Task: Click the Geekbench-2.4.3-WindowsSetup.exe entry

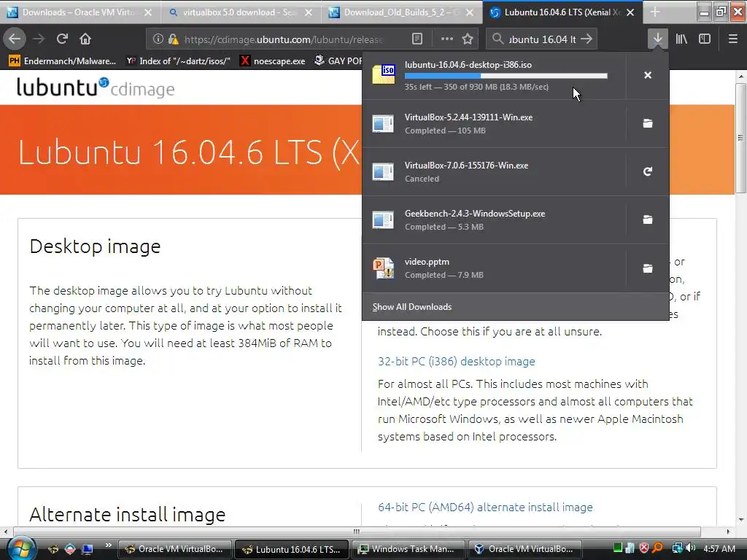Action: pos(494,219)
